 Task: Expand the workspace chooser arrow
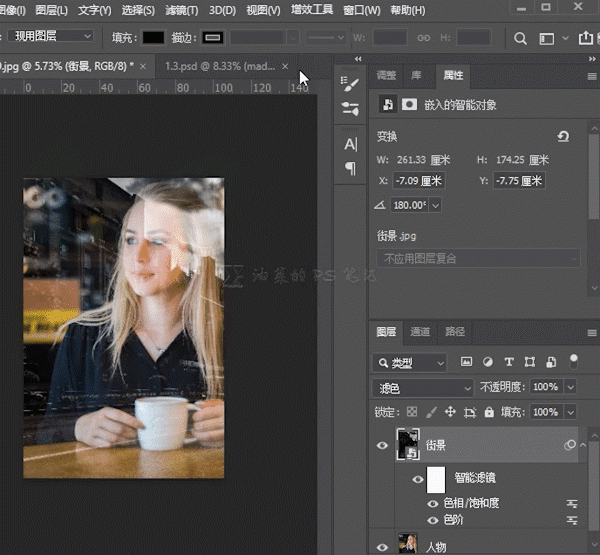[565, 38]
